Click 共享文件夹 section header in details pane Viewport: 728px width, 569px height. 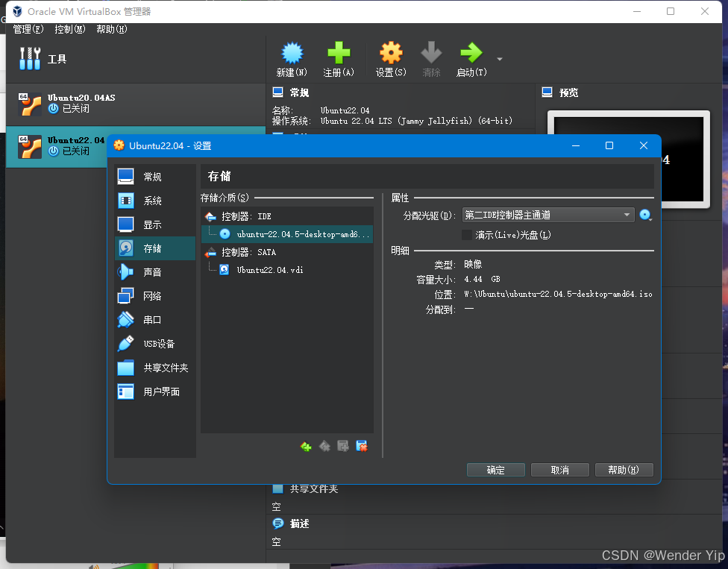point(314,489)
